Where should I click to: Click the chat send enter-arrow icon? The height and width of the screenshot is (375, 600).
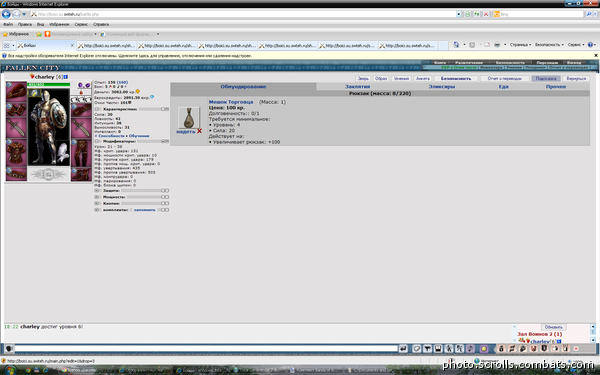click(403, 349)
